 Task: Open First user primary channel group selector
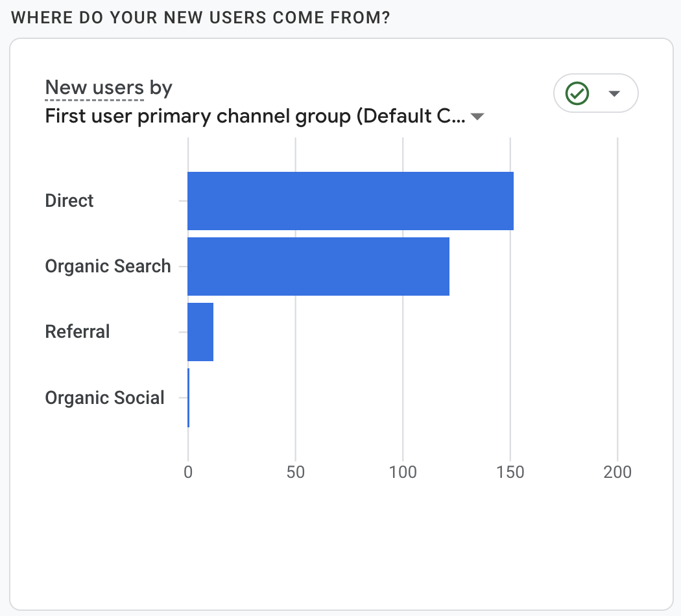tap(255, 117)
